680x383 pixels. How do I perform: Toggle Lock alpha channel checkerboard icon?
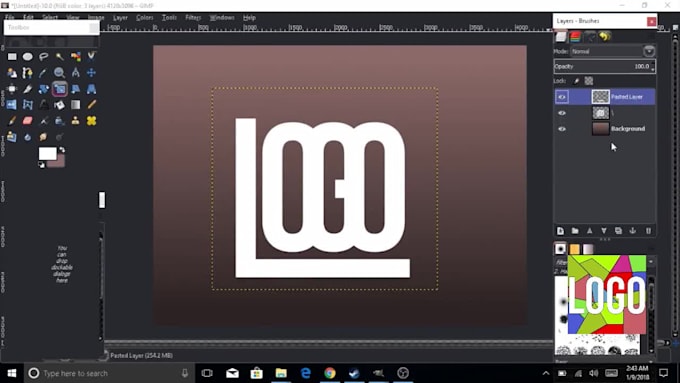click(x=588, y=81)
